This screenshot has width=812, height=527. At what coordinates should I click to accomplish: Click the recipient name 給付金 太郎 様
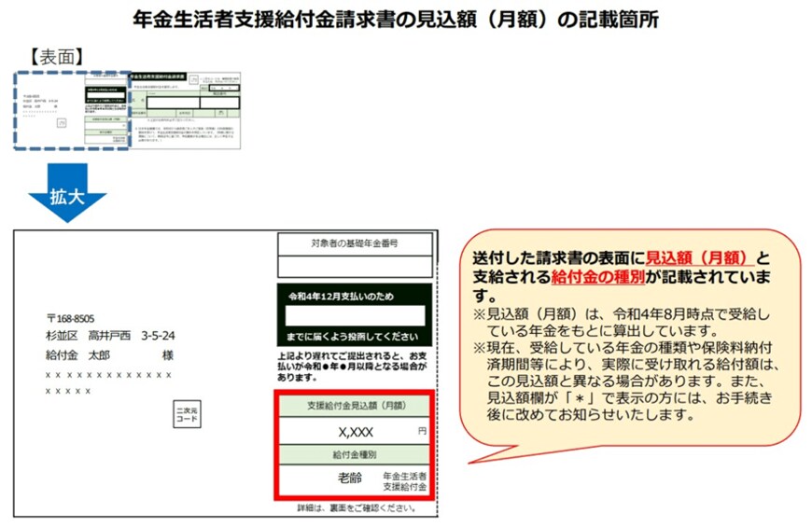tap(109, 355)
